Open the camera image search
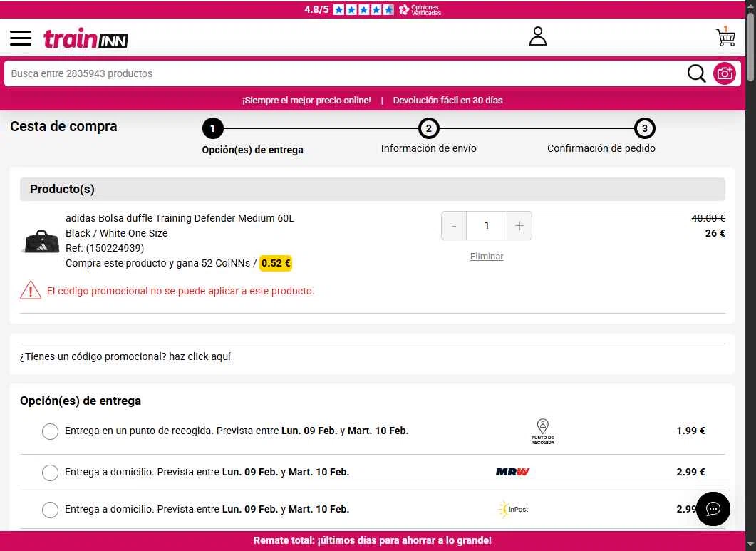The height and width of the screenshot is (551, 756). point(724,73)
